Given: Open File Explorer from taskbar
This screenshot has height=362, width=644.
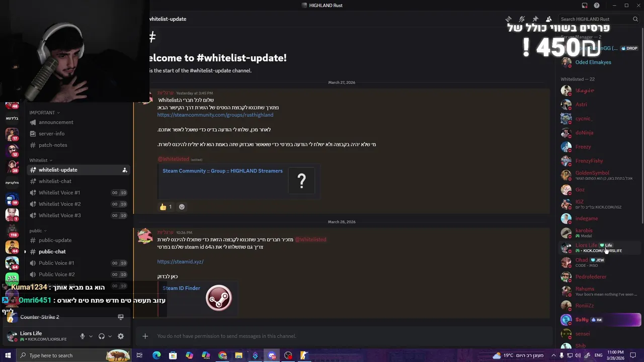Looking at the screenshot, I should [239, 355].
